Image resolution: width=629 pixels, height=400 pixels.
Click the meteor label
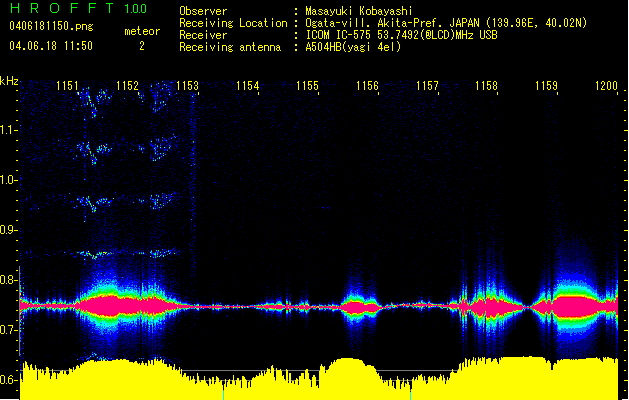coord(142,31)
